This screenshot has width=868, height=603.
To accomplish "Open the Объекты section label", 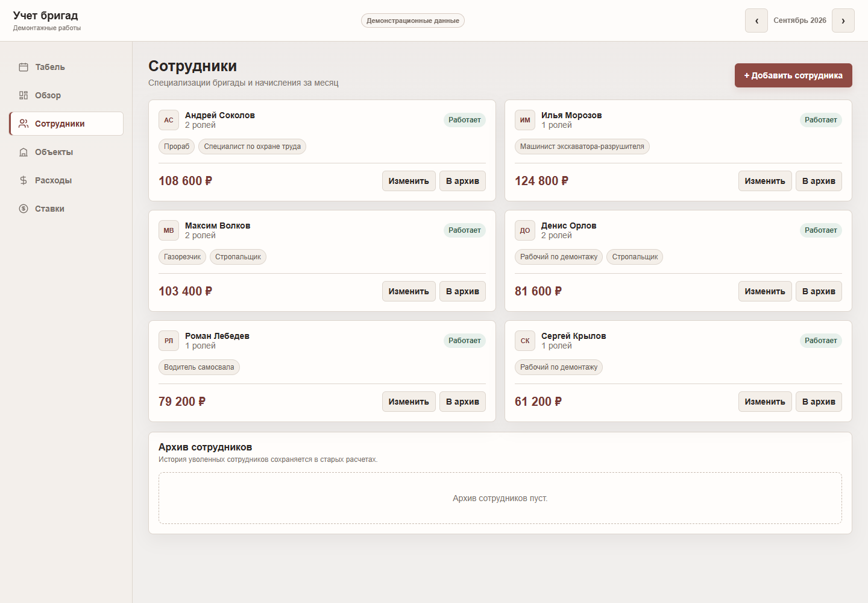I will click(x=54, y=152).
